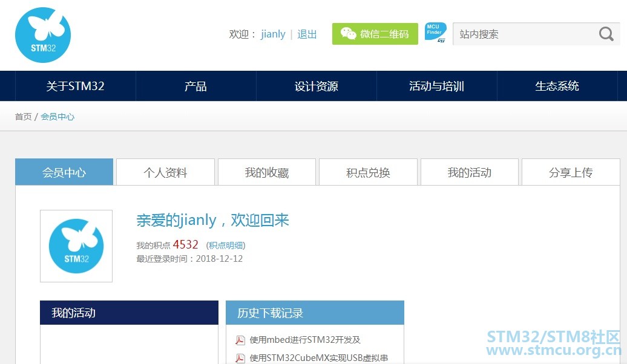The height and width of the screenshot is (364, 627).
Task: Switch to the 积点兑换 tab
Action: coord(369,172)
